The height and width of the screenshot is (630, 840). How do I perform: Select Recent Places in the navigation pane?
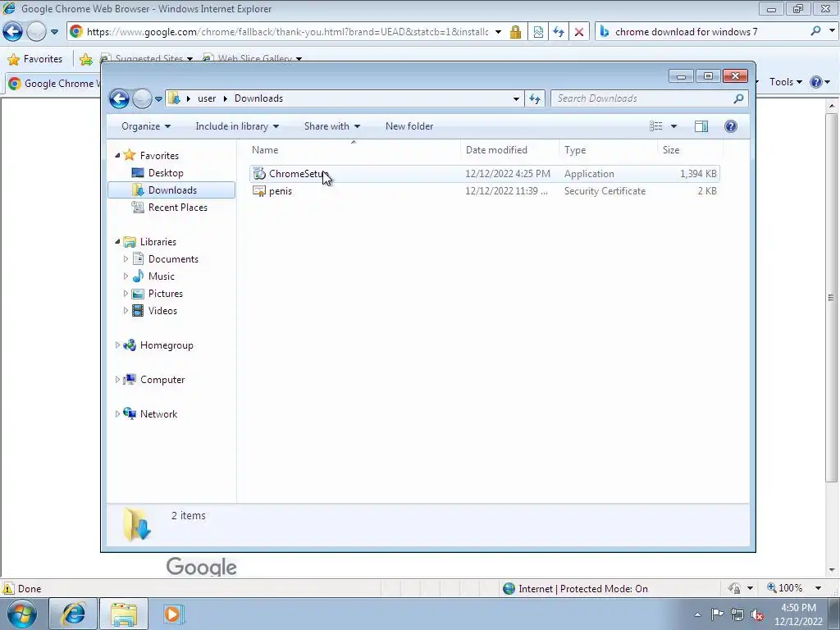click(177, 208)
